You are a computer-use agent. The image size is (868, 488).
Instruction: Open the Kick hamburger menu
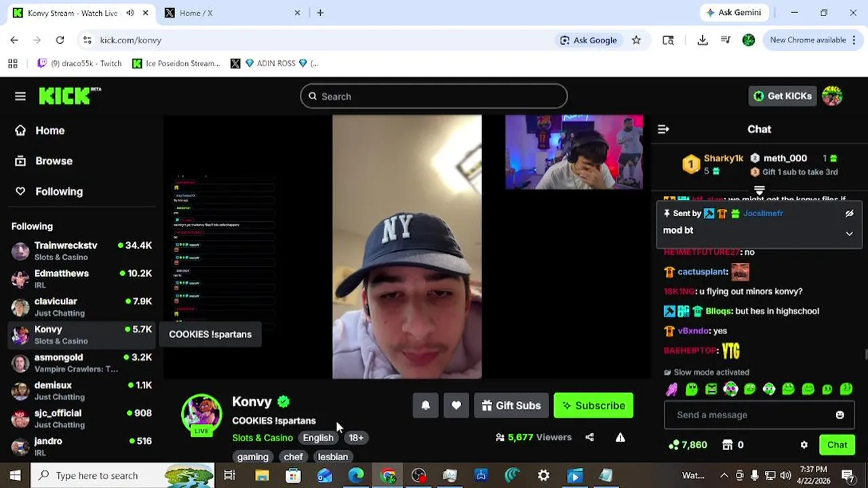click(x=20, y=96)
